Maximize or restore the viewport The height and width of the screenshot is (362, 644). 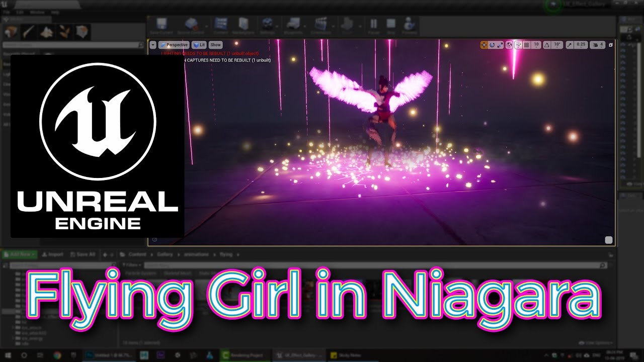click(x=611, y=45)
